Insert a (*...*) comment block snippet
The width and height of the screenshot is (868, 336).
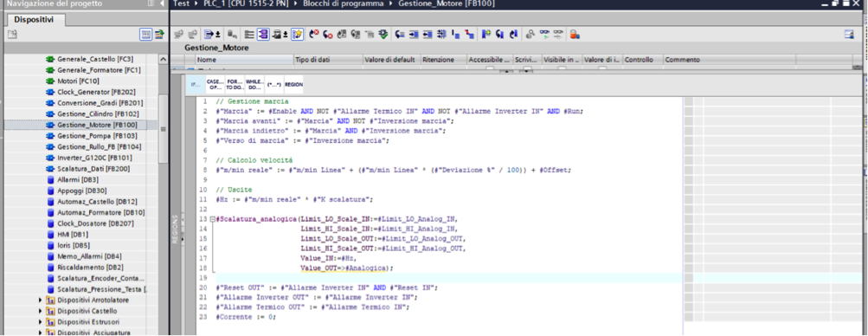(273, 84)
